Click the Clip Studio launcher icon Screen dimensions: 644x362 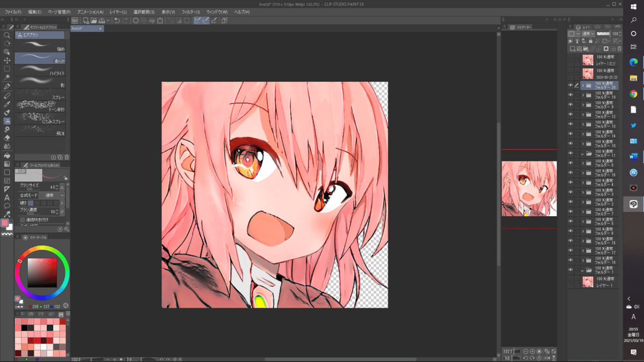tap(75, 20)
